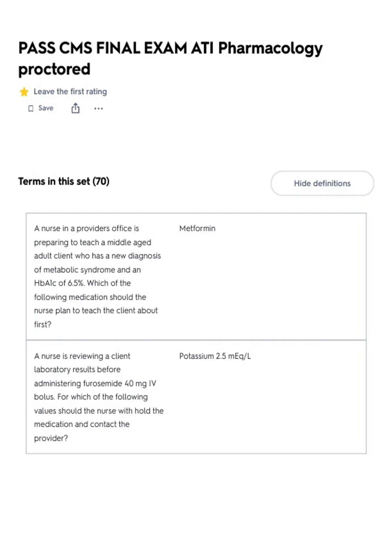Click Leave the first rating link
The width and height of the screenshot is (392, 556).
[70, 92]
